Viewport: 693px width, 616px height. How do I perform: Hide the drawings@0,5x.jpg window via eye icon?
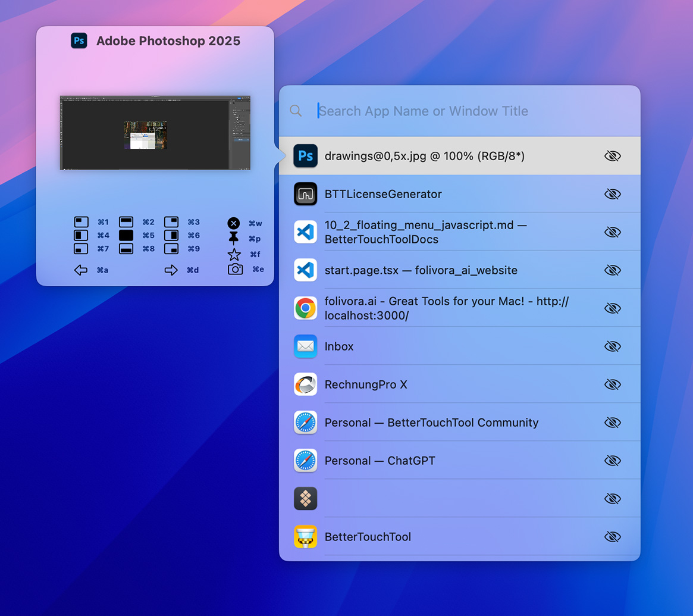612,156
